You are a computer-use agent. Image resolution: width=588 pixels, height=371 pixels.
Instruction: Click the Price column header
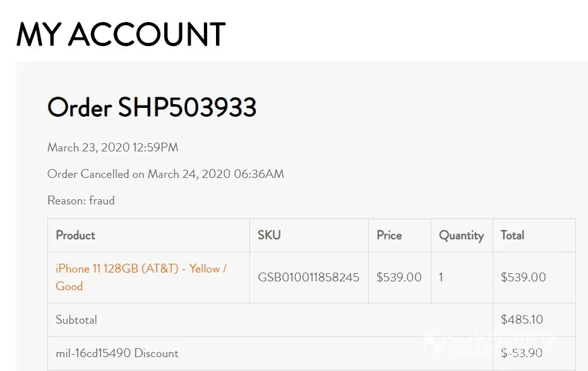tap(389, 235)
